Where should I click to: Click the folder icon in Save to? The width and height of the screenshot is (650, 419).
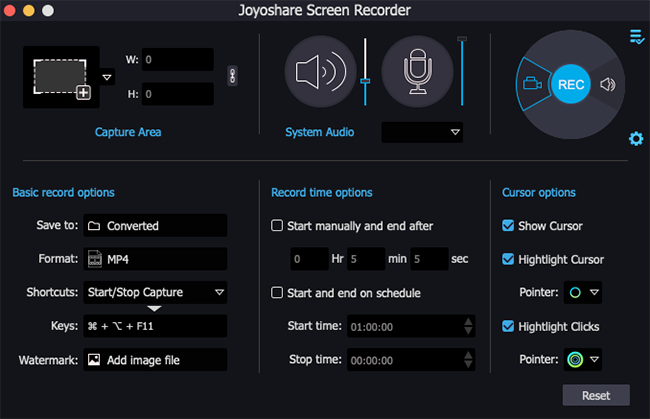pyautogui.click(x=94, y=226)
